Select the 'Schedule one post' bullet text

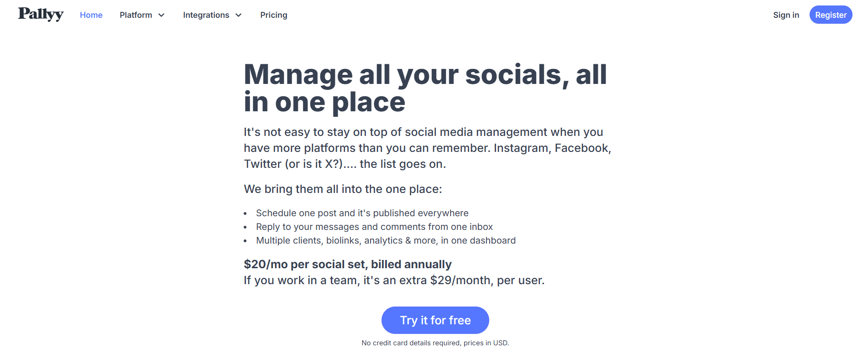point(362,213)
